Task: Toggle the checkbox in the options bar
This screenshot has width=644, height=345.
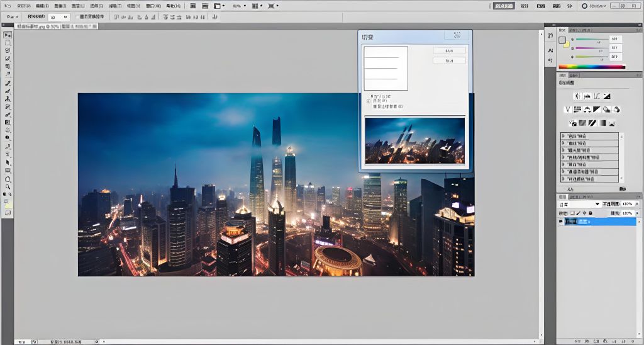Action: coord(77,17)
